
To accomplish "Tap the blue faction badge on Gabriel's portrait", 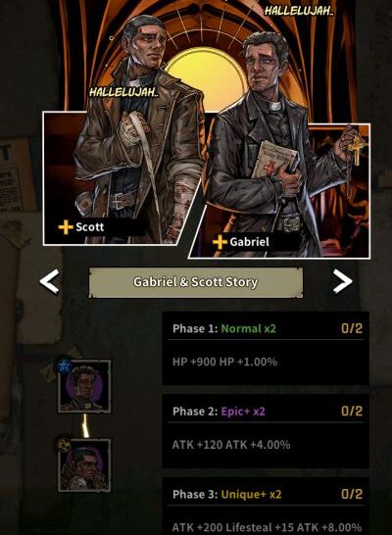I will (64, 366).
